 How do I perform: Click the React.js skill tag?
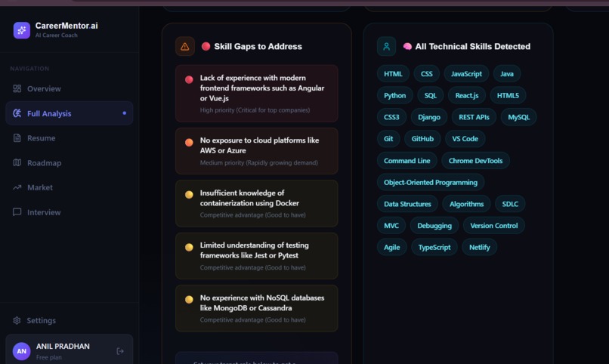tap(467, 95)
